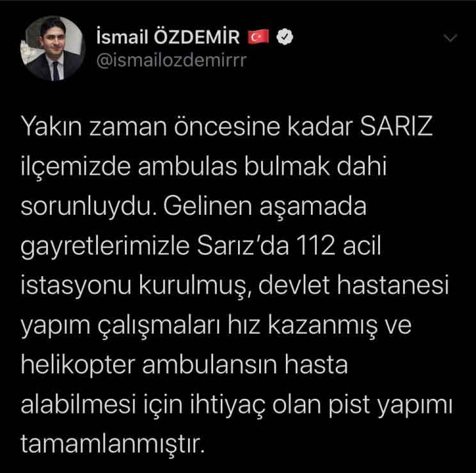The width and height of the screenshot is (476, 473).
Task: Click the Turkish flag emoji in the name
Action: [x=258, y=37]
